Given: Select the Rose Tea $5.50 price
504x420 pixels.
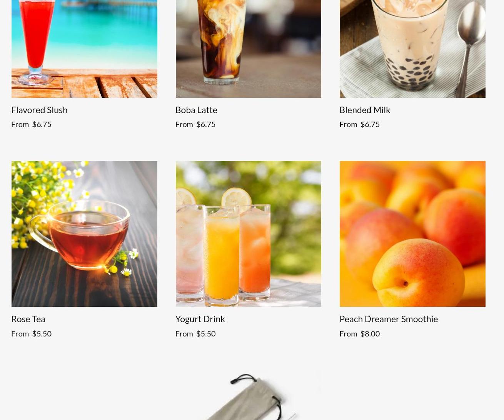Looking at the screenshot, I should (42, 333).
